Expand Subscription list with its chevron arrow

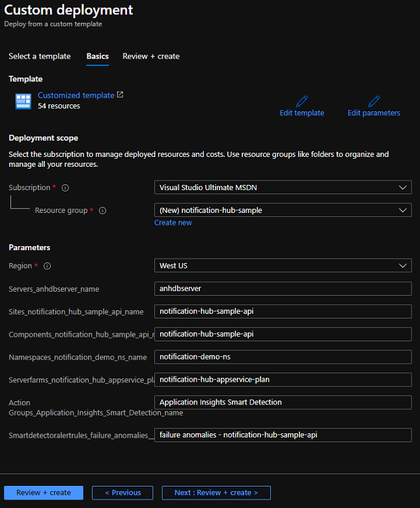pyautogui.click(x=402, y=188)
